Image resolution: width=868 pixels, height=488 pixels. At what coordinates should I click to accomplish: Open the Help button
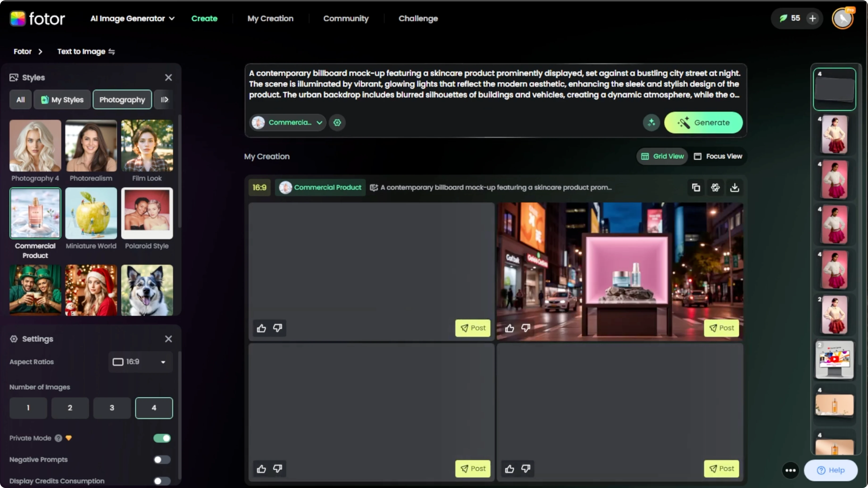tap(831, 471)
